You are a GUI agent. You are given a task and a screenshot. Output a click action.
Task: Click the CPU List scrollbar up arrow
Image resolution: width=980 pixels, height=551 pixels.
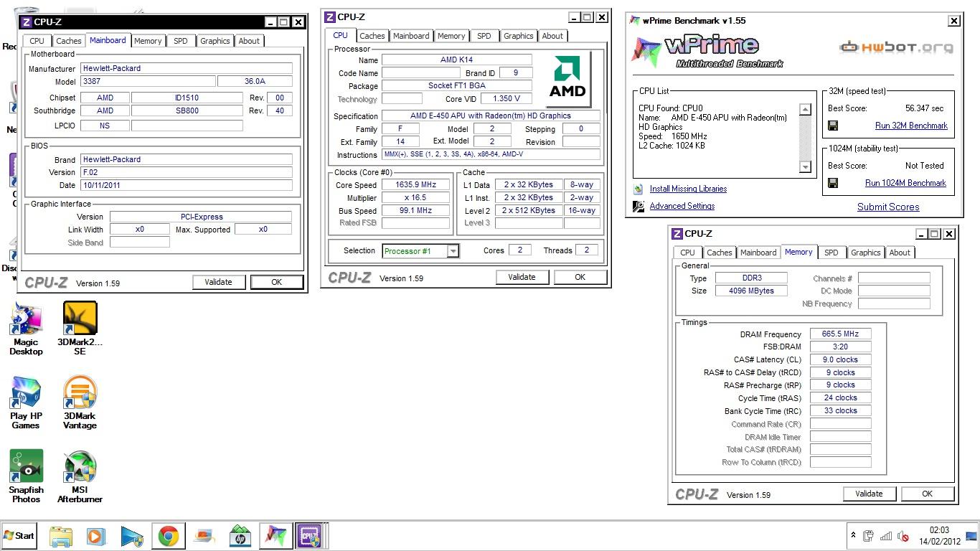click(805, 110)
